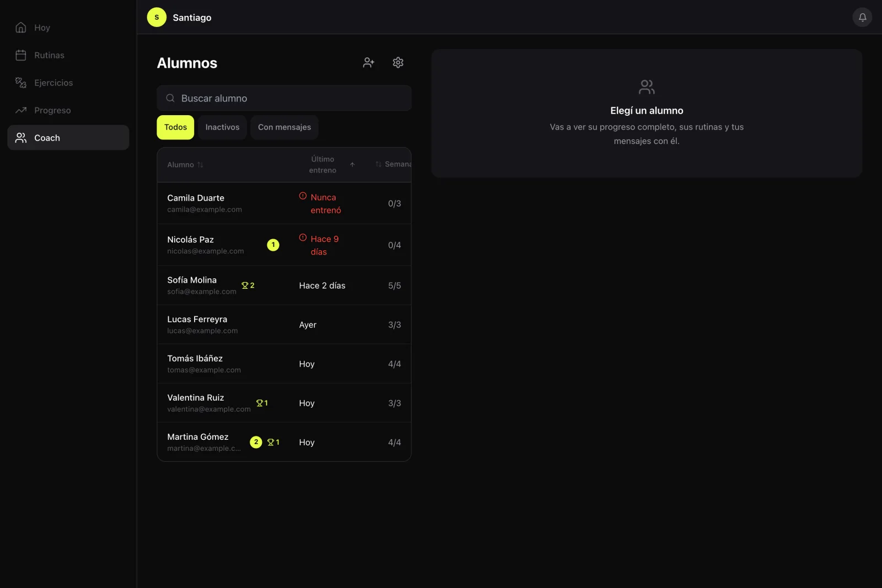This screenshot has width=882, height=588.
Task: Open Alumnos settings gear
Action: (398, 62)
